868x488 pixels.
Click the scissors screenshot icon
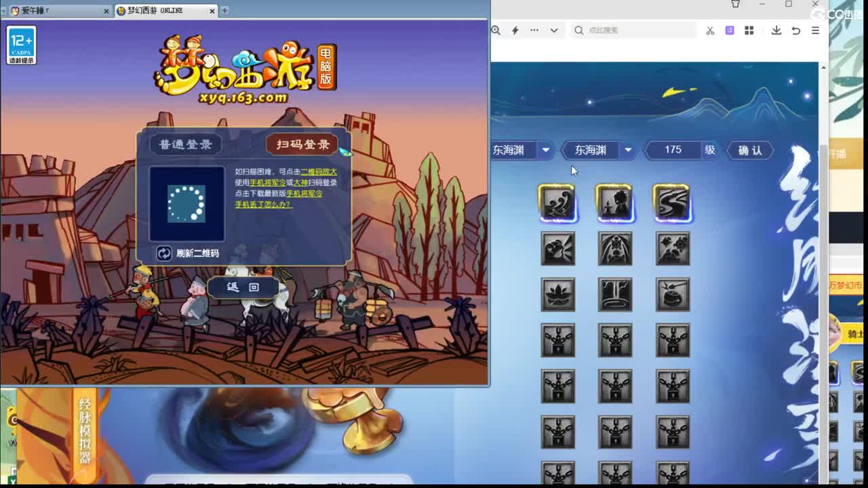click(x=710, y=30)
